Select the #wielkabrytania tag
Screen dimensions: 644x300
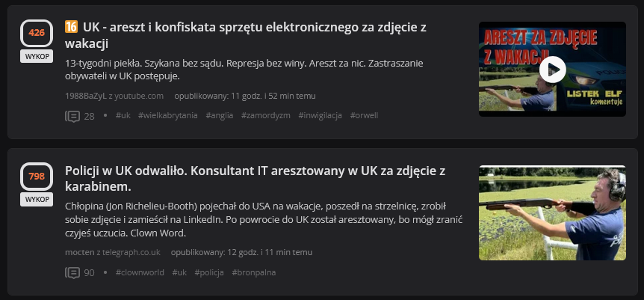(x=168, y=115)
